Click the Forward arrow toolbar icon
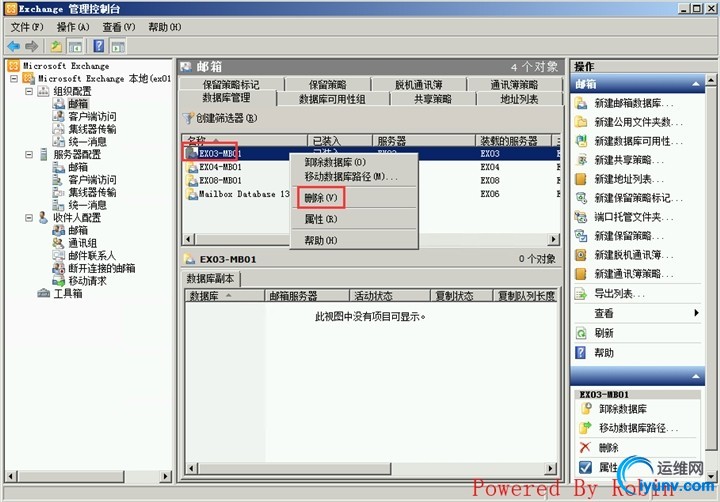 [x=31, y=46]
